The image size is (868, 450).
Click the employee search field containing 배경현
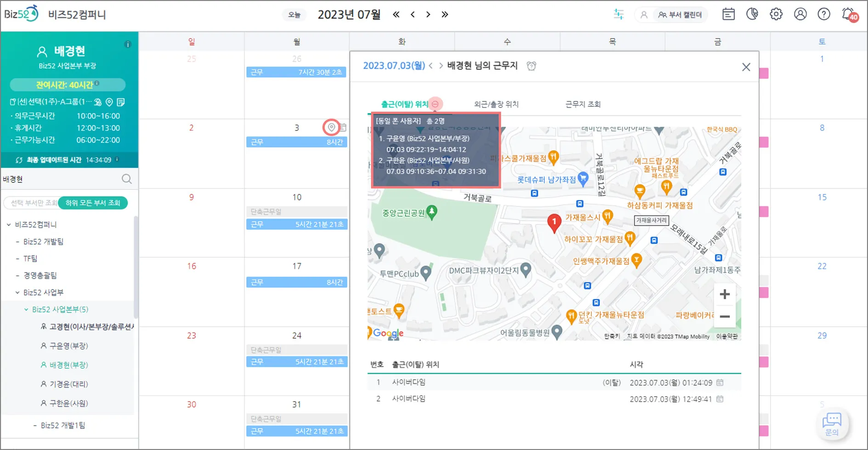[61, 179]
